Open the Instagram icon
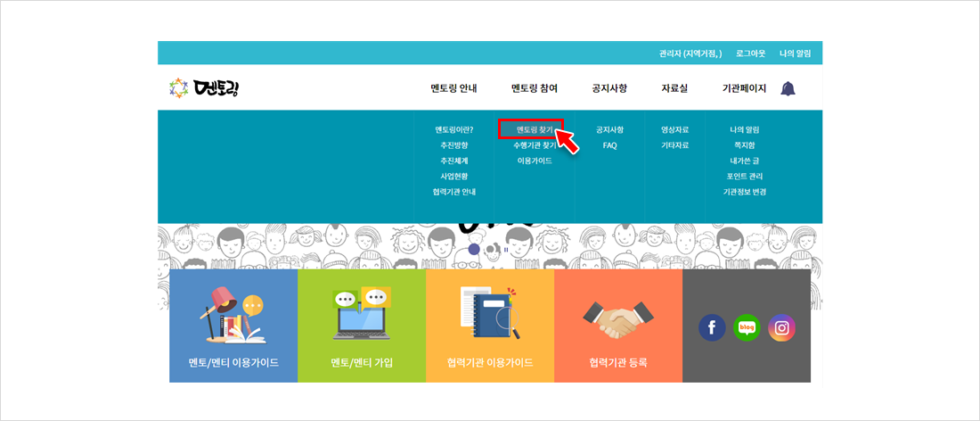The image size is (980, 421). 781,328
